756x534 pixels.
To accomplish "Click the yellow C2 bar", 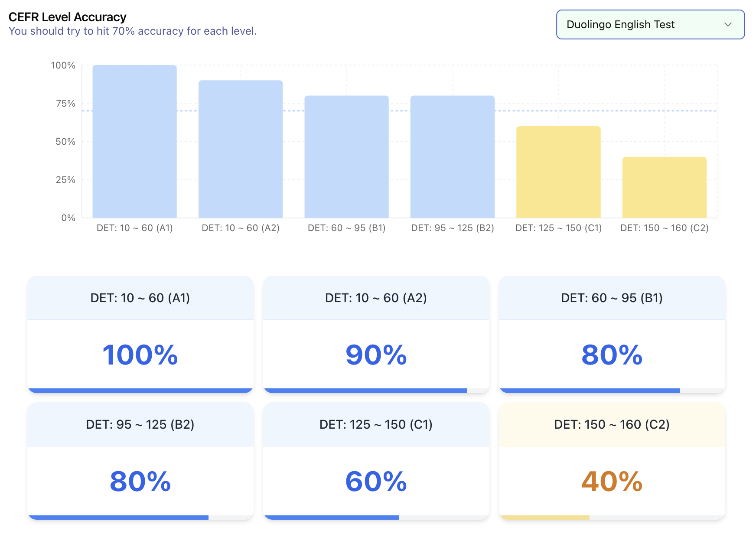I will coord(664,186).
